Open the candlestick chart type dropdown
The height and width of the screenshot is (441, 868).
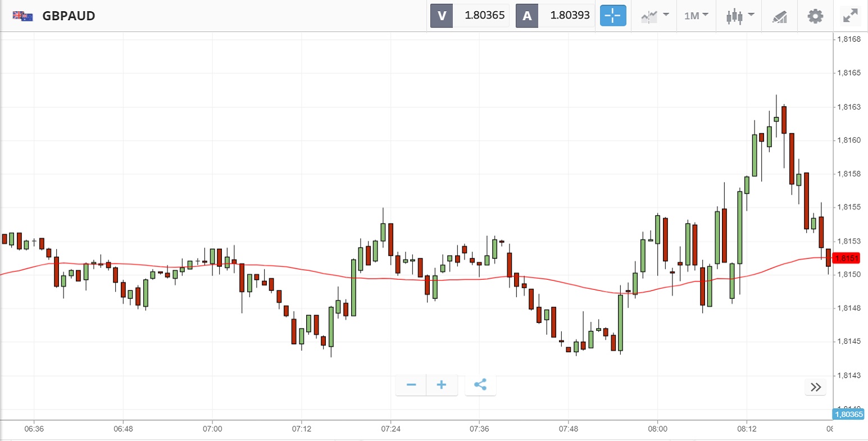tap(740, 16)
